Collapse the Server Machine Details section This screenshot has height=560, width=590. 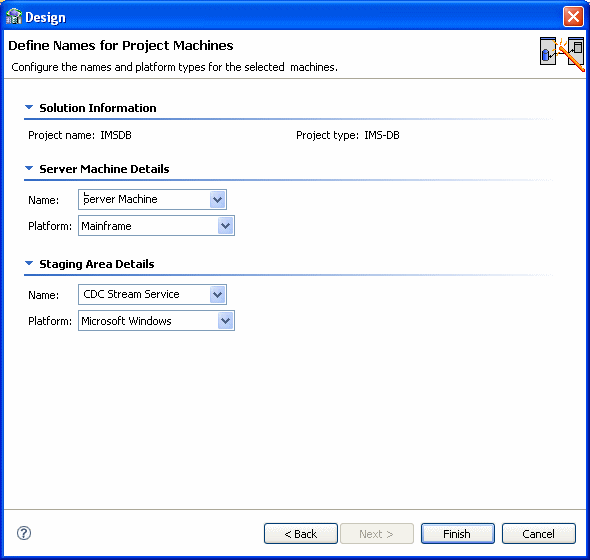(x=29, y=168)
